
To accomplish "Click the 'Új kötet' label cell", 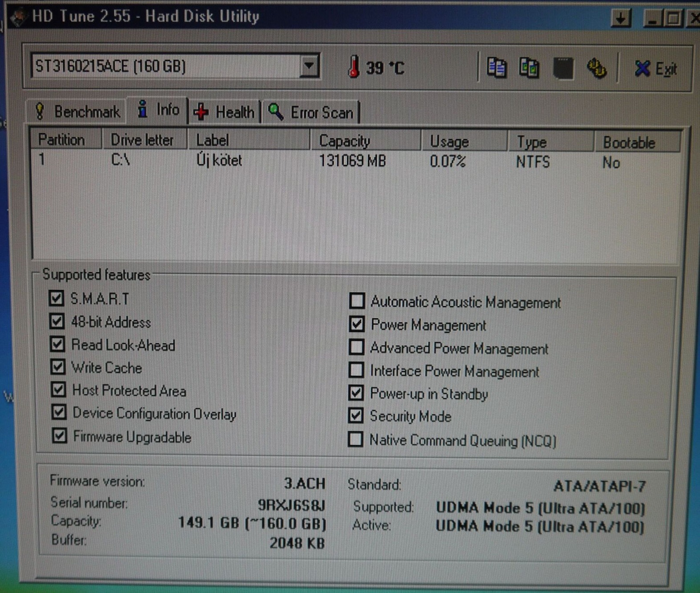I will pyautogui.click(x=219, y=160).
